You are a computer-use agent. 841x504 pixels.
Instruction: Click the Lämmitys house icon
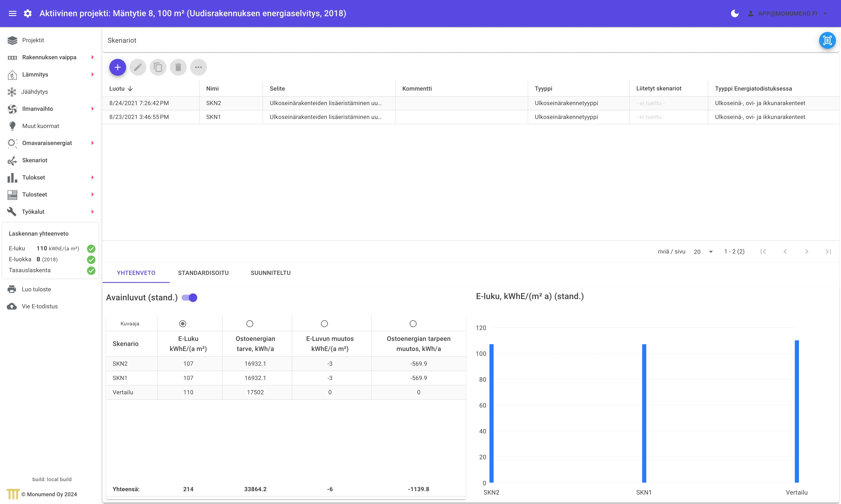(12, 75)
